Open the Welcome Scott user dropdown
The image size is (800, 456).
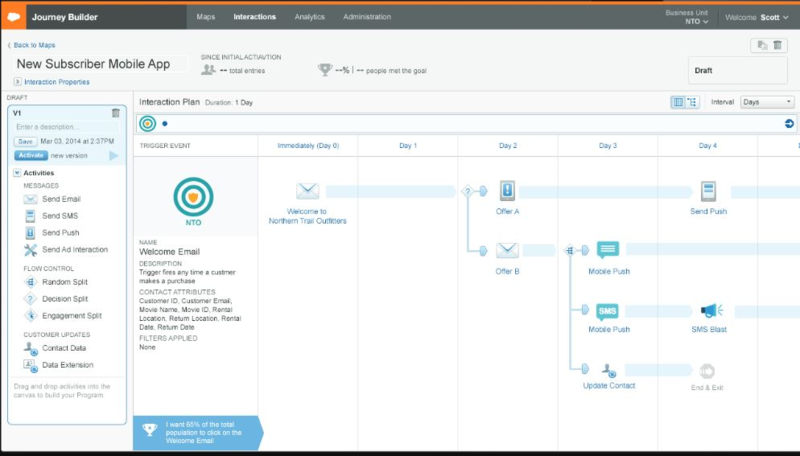pyautogui.click(x=757, y=17)
